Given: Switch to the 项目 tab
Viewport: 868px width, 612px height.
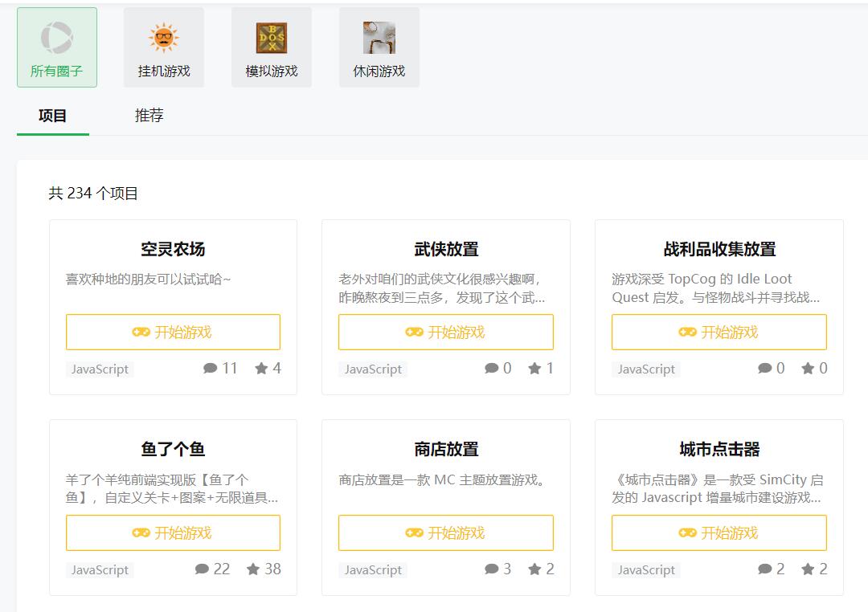Looking at the screenshot, I should point(52,116).
